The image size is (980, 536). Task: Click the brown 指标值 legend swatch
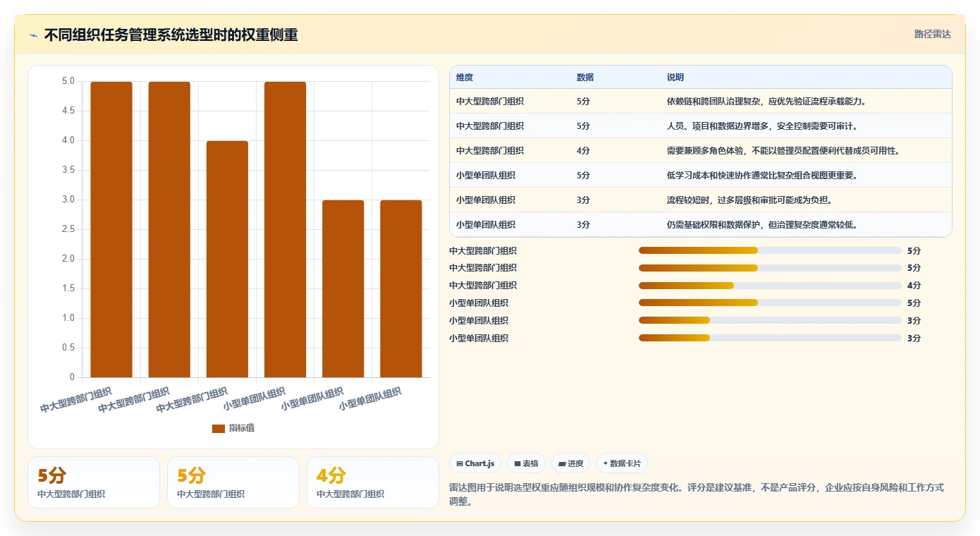(219, 428)
